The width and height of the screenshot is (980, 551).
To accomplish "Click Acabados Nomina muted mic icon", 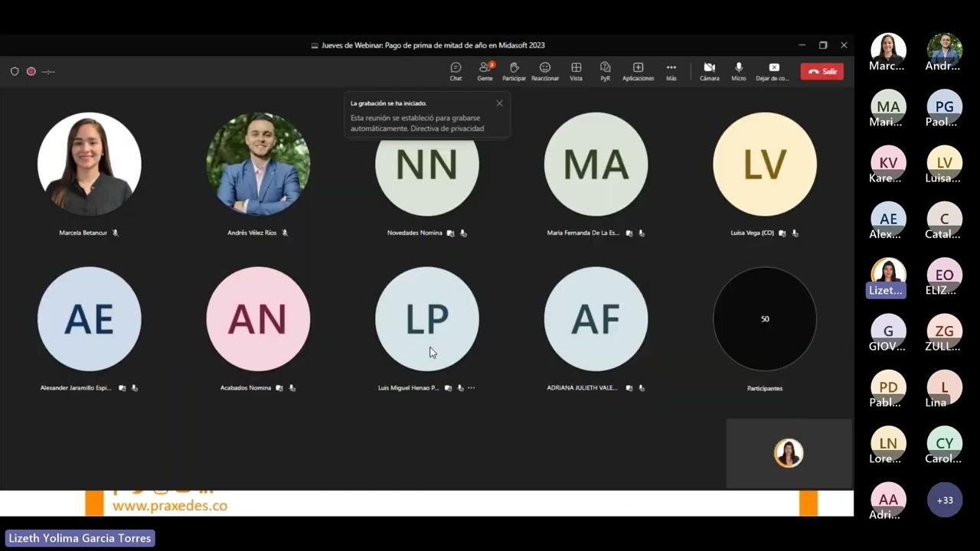I will coord(292,388).
